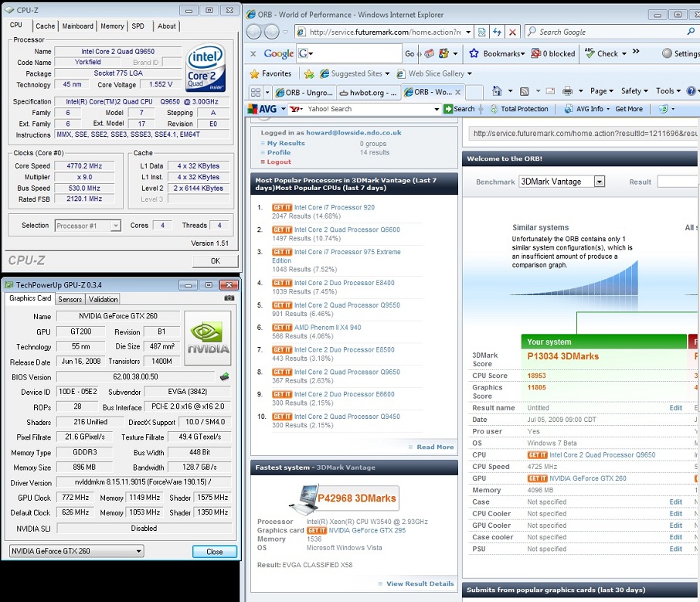The height and width of the screenshot is (602, 700).
Task: Switch to the Cache tab in CPU-Z
Action: (46, 26)
